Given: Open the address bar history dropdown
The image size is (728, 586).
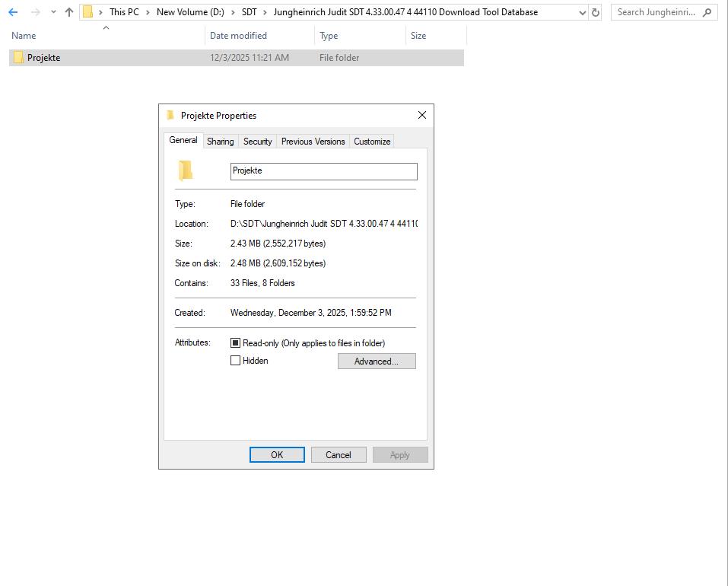Looking at the screenshot, I should coord(582,12).
